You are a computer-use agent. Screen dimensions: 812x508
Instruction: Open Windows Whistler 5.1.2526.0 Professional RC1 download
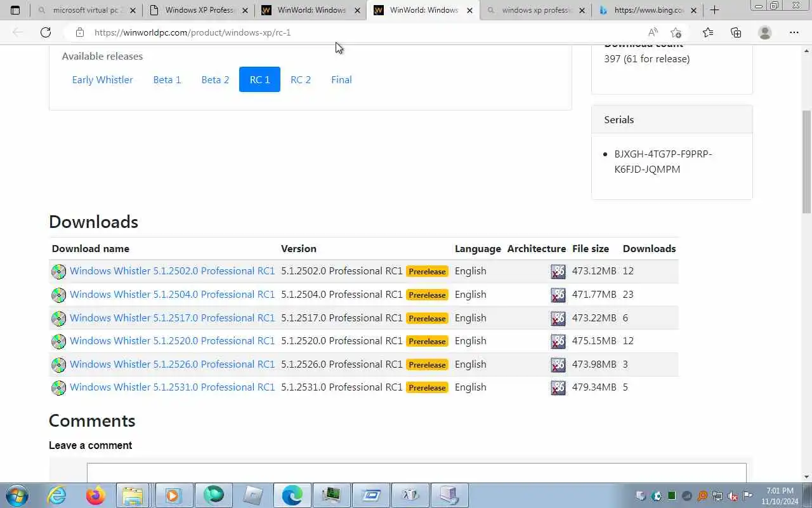pyautogui.click(x=172, y=364)
